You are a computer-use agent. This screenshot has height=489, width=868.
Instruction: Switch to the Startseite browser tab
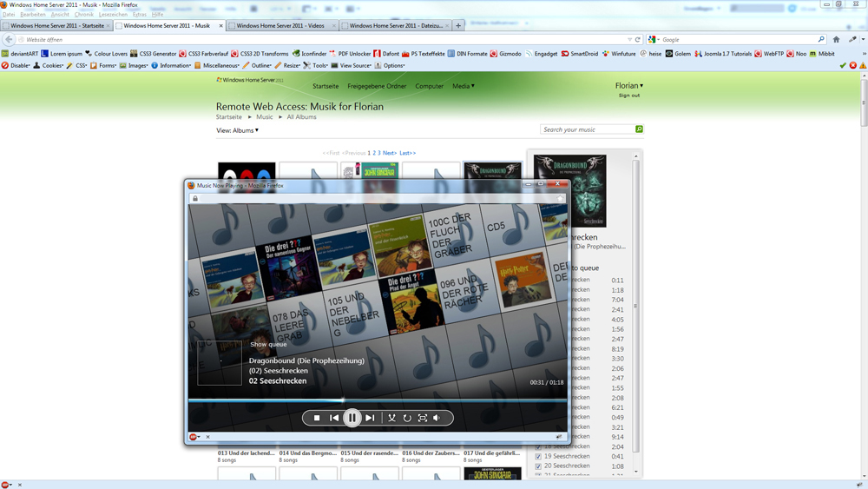[56, 25]
